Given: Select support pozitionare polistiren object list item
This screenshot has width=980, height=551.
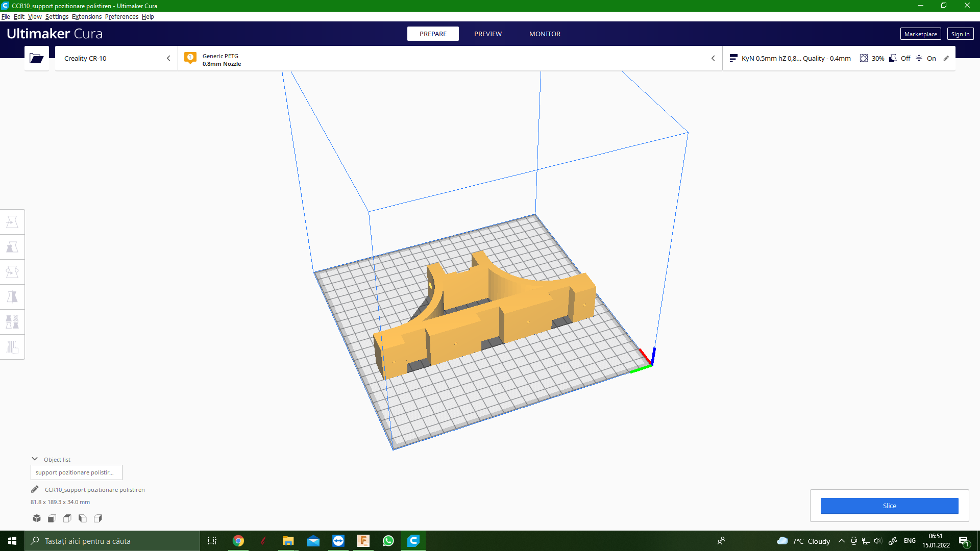Looking at the screenshot, I should coord(76,472).
